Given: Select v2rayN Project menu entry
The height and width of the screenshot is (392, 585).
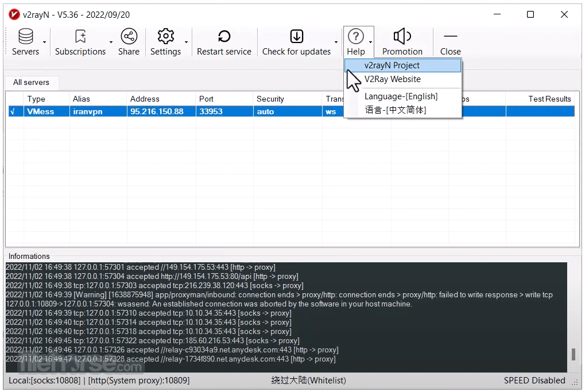Looking at the screenshot, I should point(403,65).
